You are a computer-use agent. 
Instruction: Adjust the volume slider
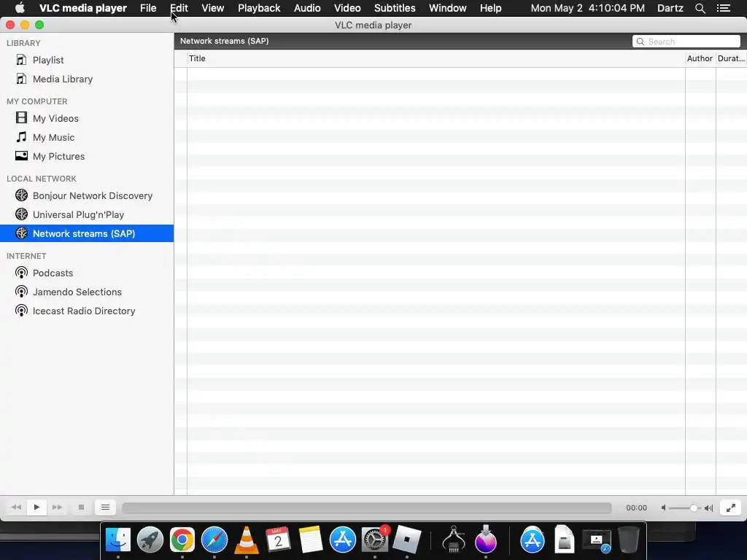(684, 508)
